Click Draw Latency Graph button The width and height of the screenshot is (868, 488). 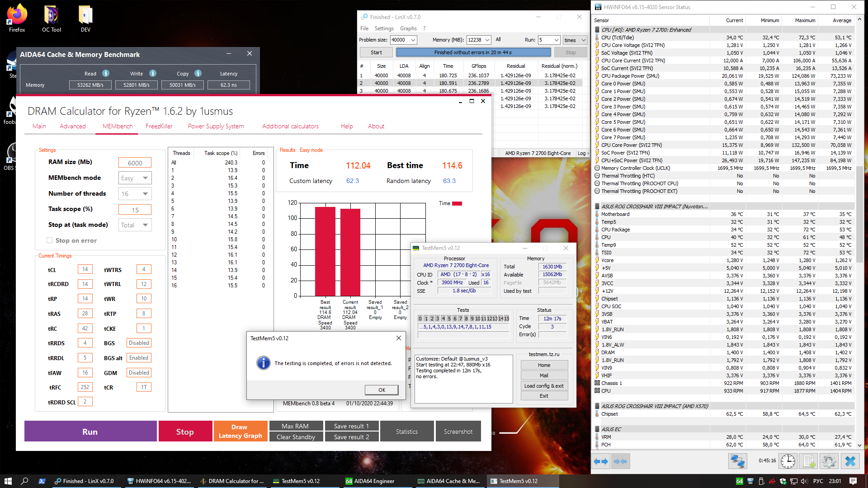point(240,432)
